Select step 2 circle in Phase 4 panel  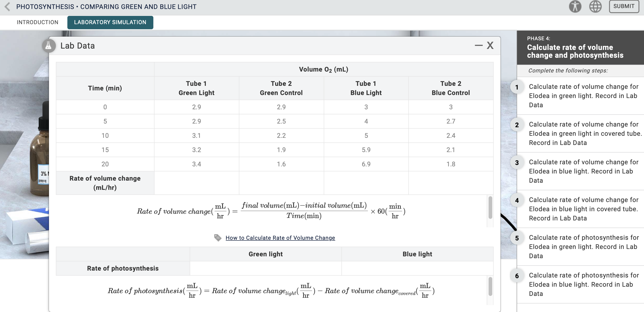coord(517,125)
